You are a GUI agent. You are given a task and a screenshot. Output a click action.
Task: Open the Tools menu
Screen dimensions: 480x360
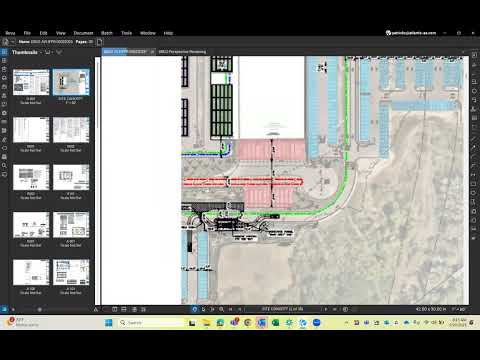point(126,33)
